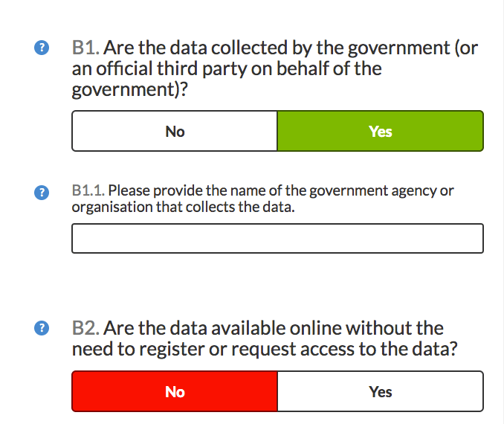Open help for question B1
The image size is (504, 424).
42,49
